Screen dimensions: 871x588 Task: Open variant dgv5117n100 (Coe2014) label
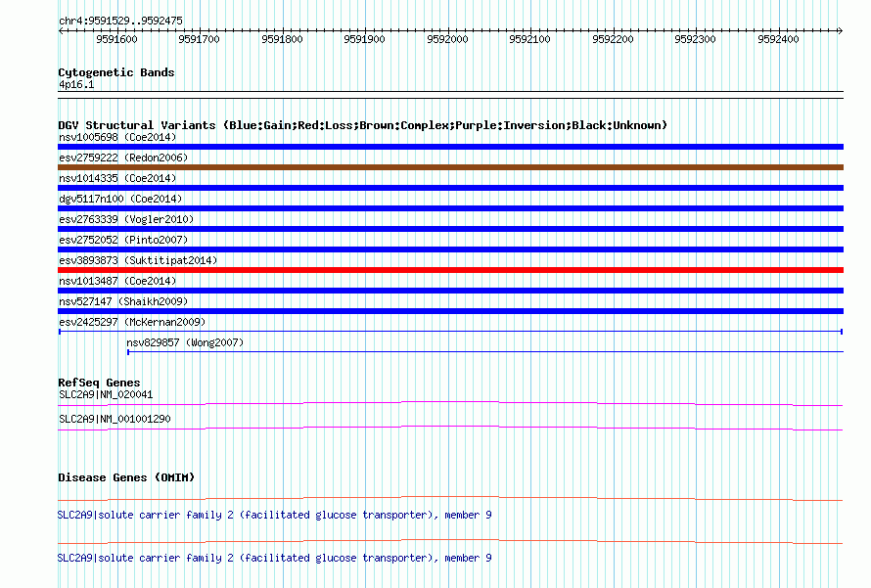pos(120,199)
